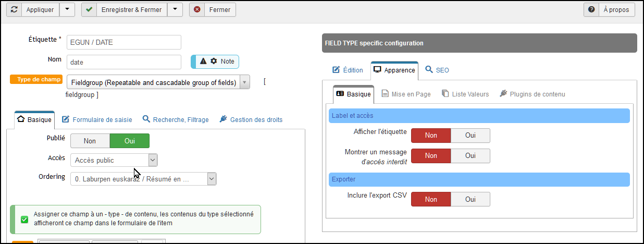Click the warning triangle icon beside Note

(203, 62)
